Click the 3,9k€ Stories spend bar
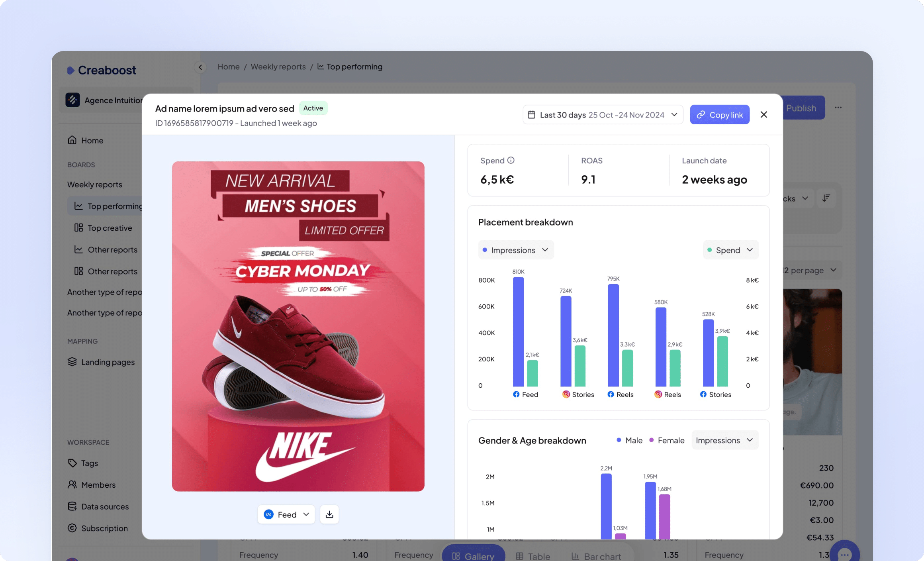The width and height of the screenshot is (924, 561). 722,361
